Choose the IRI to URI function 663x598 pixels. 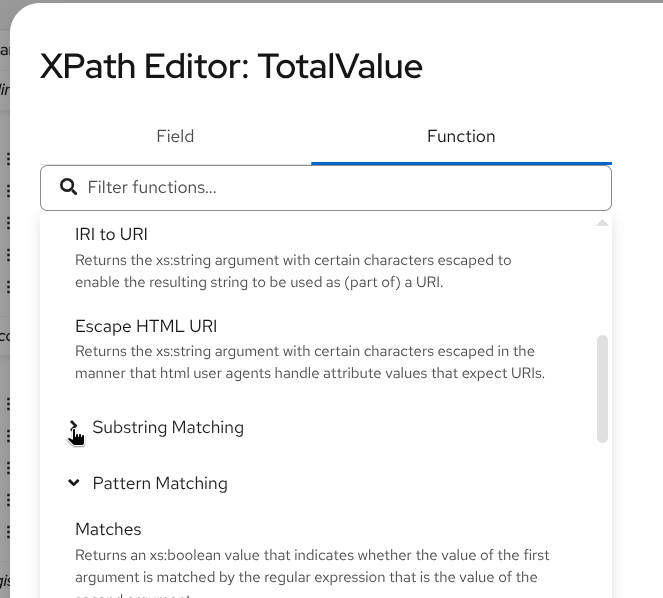[x=111, y=234]
